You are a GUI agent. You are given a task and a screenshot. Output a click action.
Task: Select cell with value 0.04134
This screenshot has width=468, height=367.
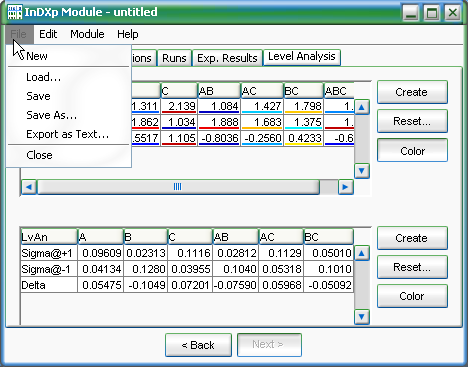pos(101,269)
